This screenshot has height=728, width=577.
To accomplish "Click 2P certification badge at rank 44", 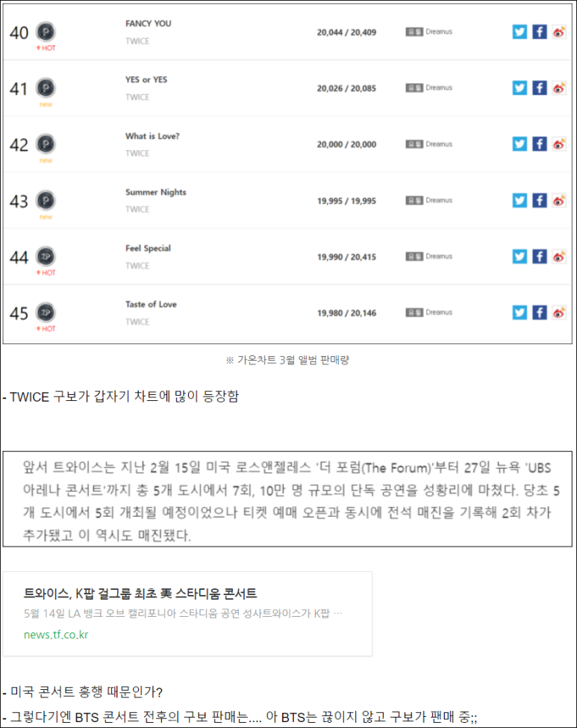I will (46, 256).
